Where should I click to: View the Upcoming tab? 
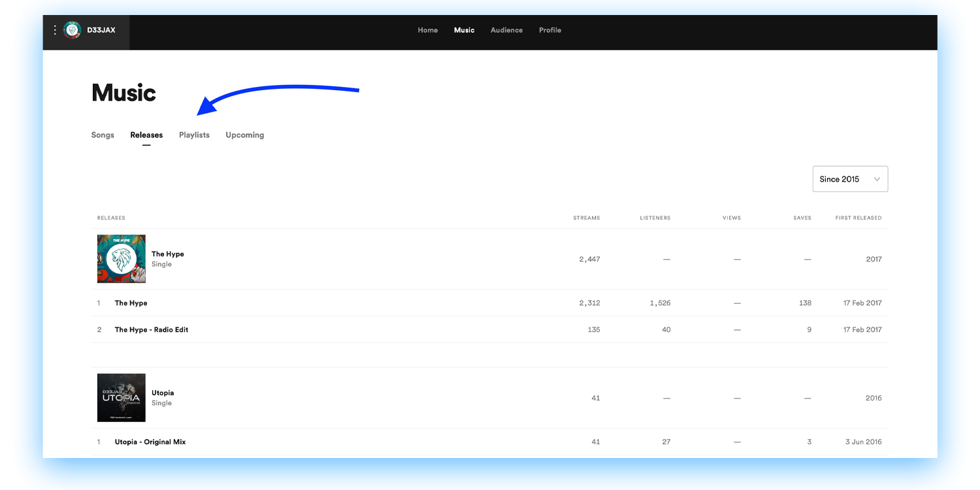[244, 135]
